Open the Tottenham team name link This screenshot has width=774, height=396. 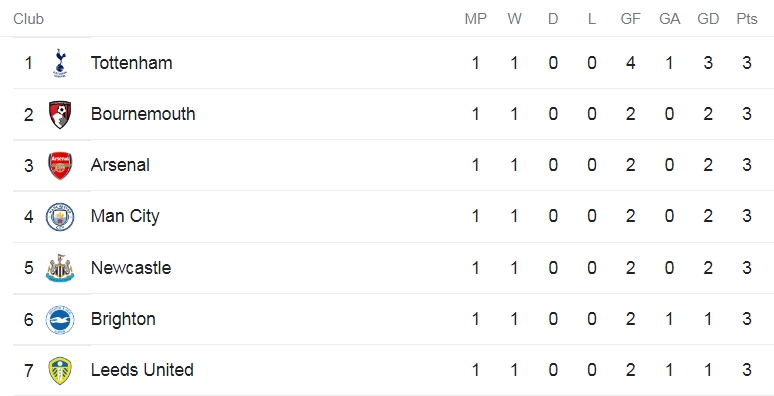click(x=131, y=63)
